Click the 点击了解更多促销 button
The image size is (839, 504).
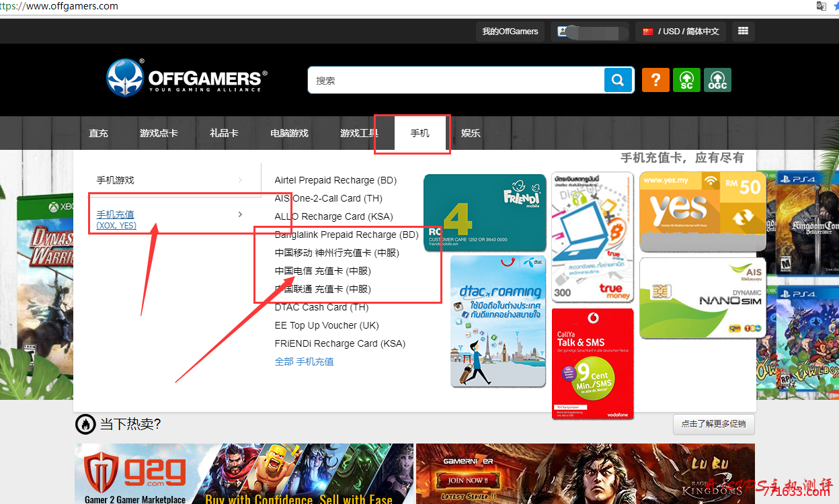[714, 424]
